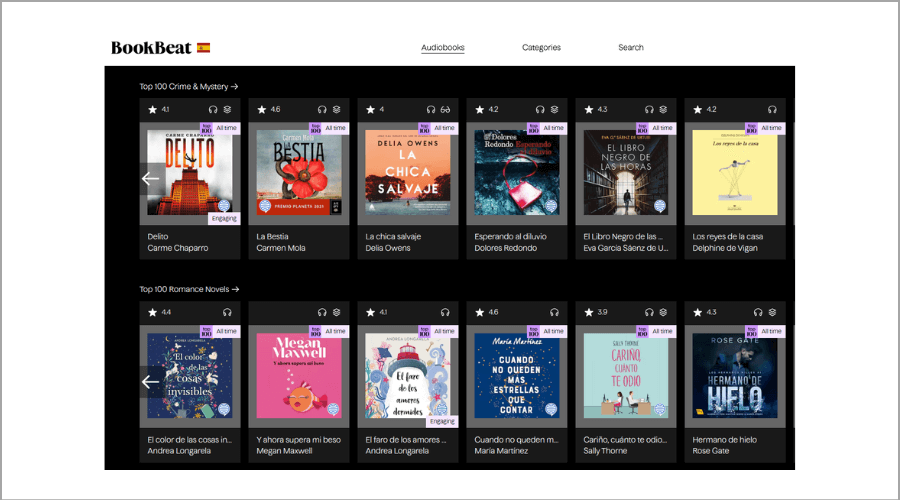Image resolution: width=900 pixels, height=500 pixels.
Task: Go to the Categories menu item
Action: tap(541, 47)
